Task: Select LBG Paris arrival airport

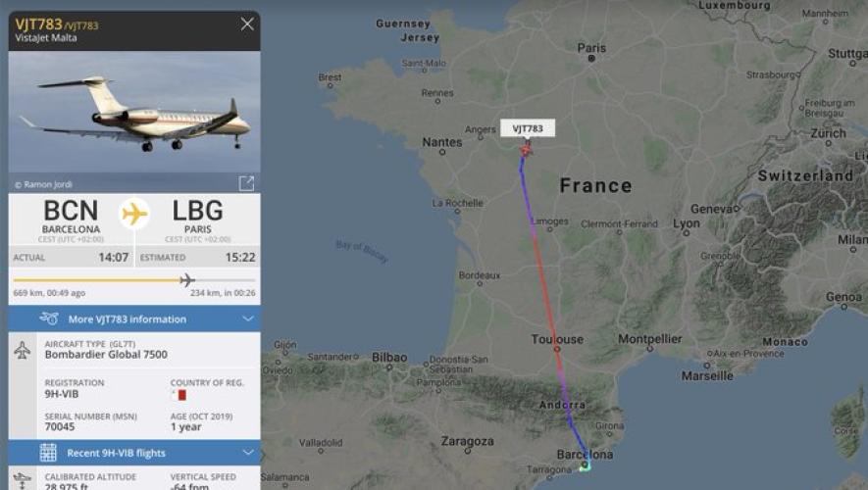Action: (x=197, y=219)
